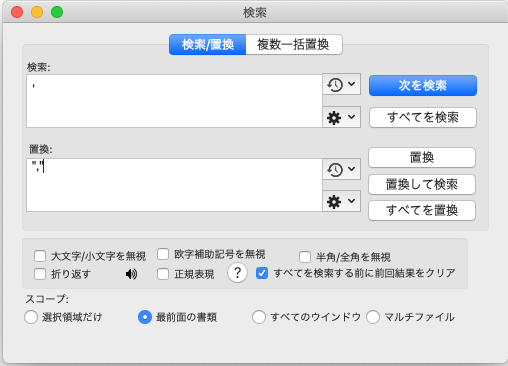This screenshot has height=366, width=508.
Task: Click 次を検索 button
Action: pos(423,85)
